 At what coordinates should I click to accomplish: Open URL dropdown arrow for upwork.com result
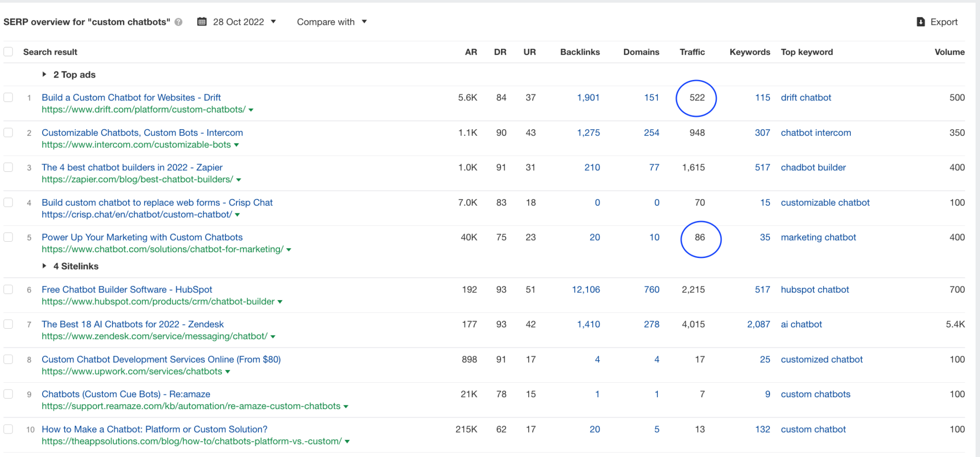[228, 372]
